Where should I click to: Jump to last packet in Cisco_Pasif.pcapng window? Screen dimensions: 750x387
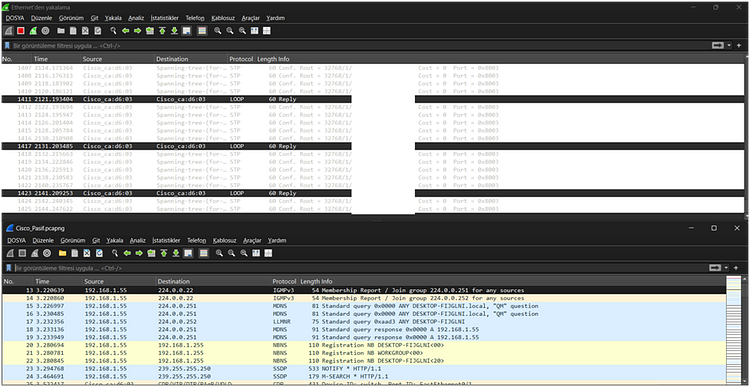pyautogui.click(x=176, y=253)
